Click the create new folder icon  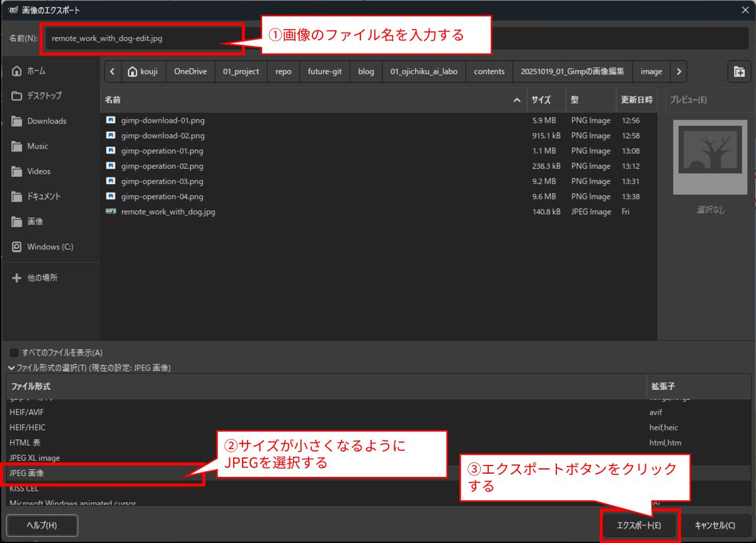click(739, 72)
